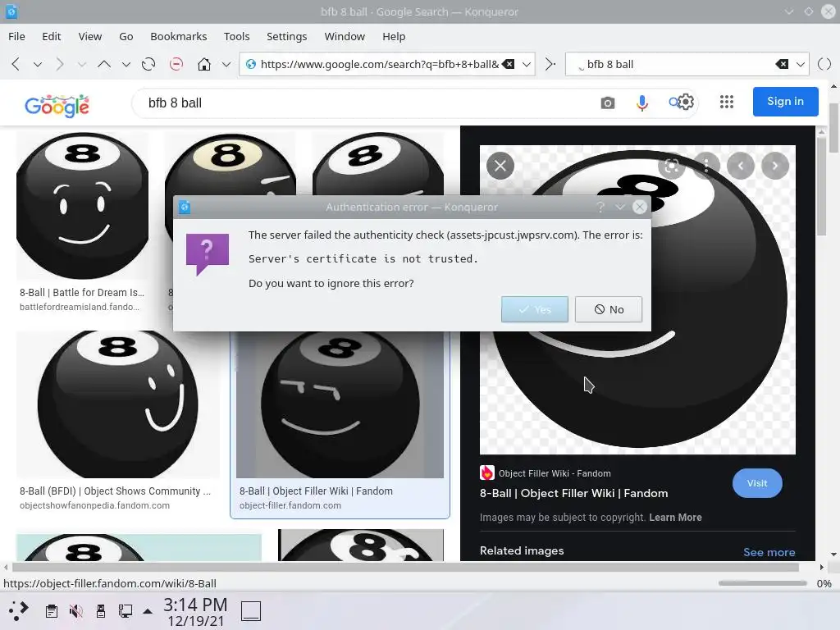Click the Google search query field
This screenshot has width=840, height=630.
click(x=364, y=103)
